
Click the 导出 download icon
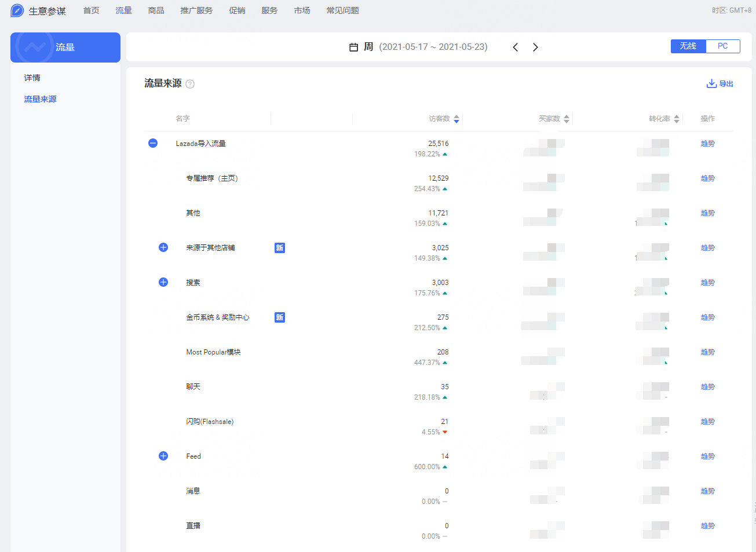pos(711,84)
